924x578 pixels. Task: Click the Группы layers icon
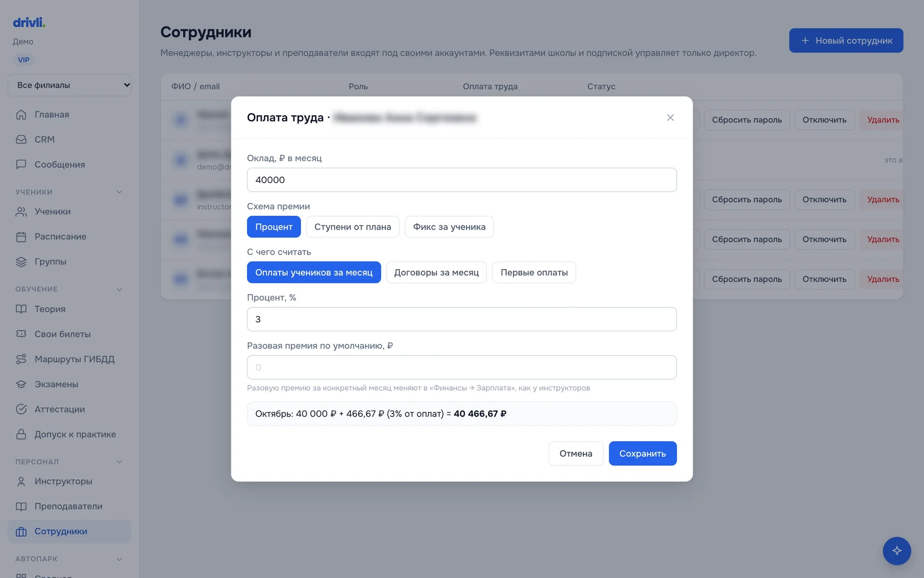coord(21,262)
